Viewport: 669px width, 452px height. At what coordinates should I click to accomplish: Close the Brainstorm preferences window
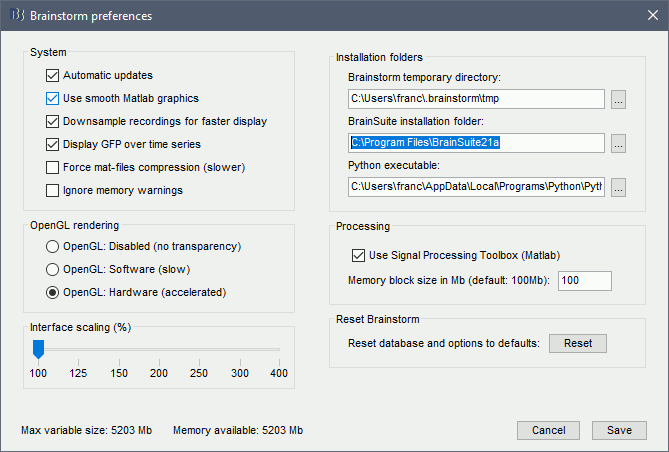point(645,16)
